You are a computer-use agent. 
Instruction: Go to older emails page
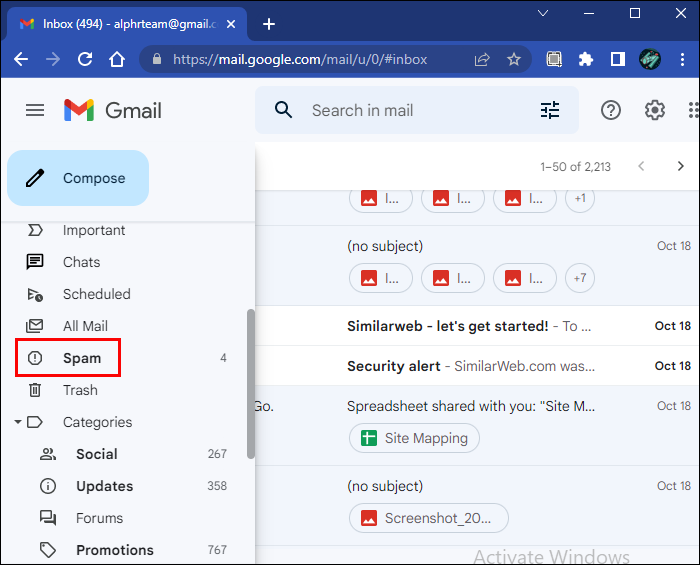(x=680, y=166)
